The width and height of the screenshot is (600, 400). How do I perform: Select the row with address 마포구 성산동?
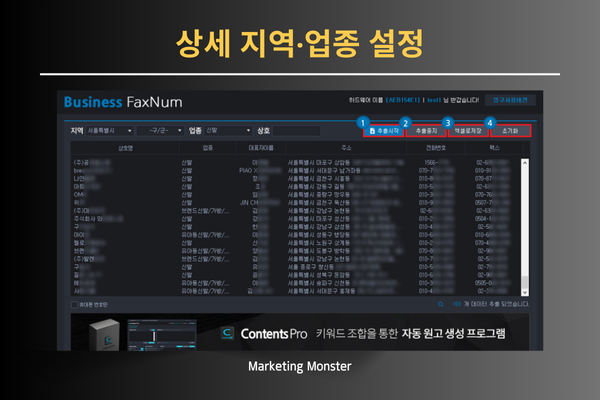(x=296, y=219)
